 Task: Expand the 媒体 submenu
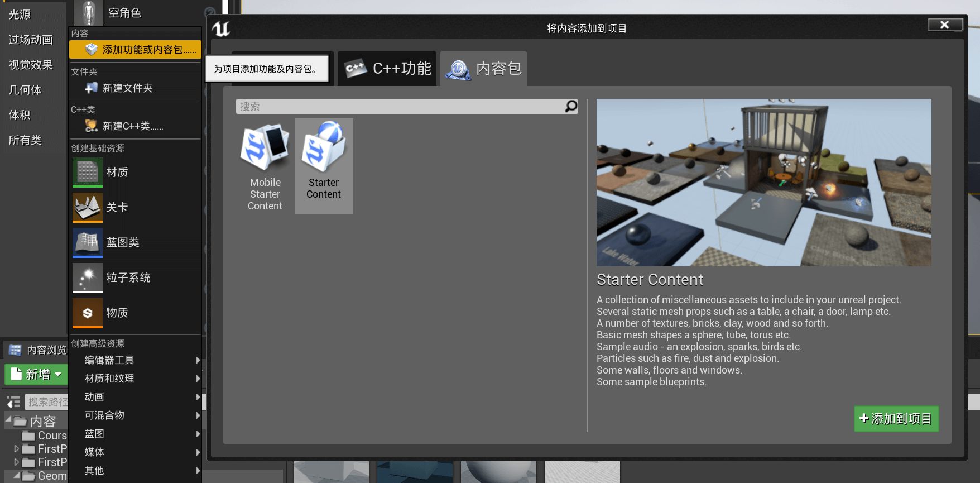click(x=135, y=452)
